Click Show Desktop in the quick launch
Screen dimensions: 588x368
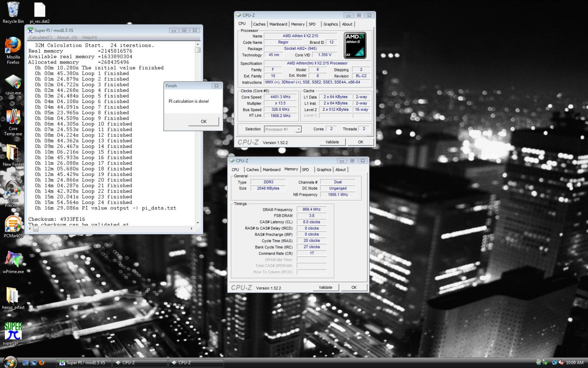tap(25, 362)
